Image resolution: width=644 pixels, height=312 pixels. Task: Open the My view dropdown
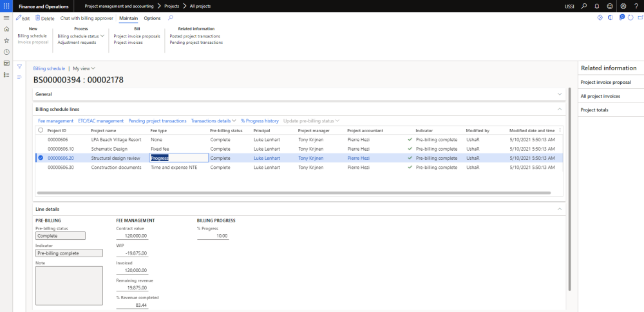(x=84, y=68)
